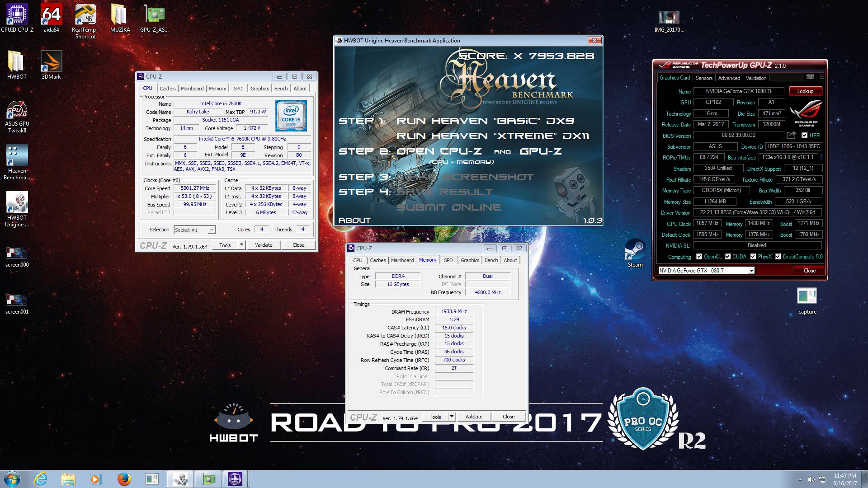Open Internet Explorer from the taskbar

pyautogui.click(x=41, y=479)
